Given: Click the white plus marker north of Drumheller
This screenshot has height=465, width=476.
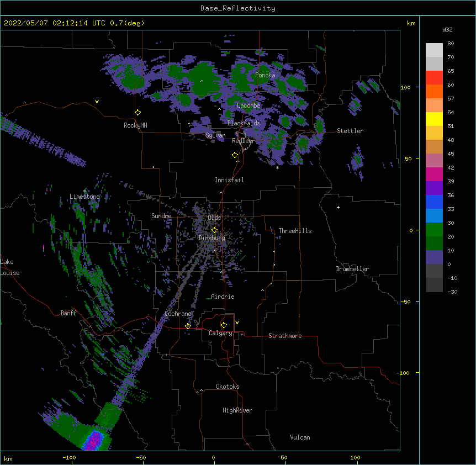Looking at the screenshot, I should pyautogui.click(x=338, y=207).
